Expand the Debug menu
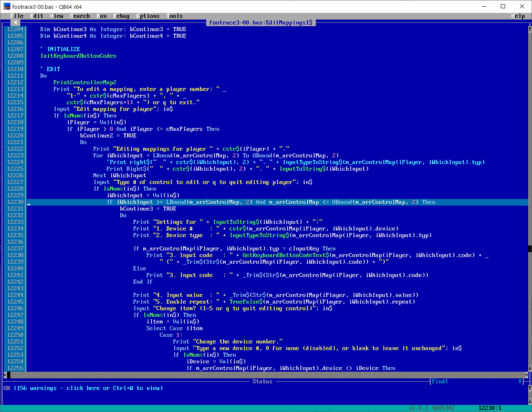532x412 pixels. 121,16
